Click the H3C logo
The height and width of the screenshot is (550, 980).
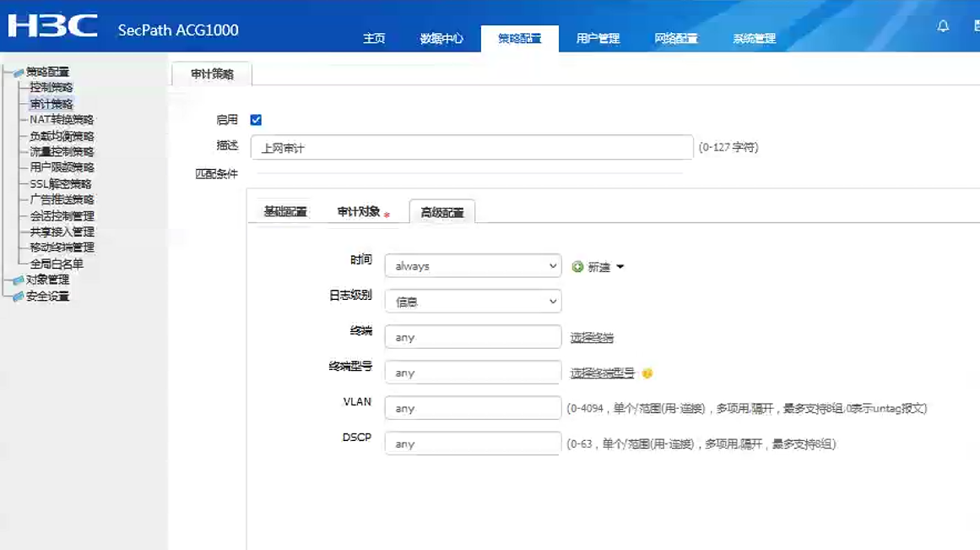click(x=53, y=26)
